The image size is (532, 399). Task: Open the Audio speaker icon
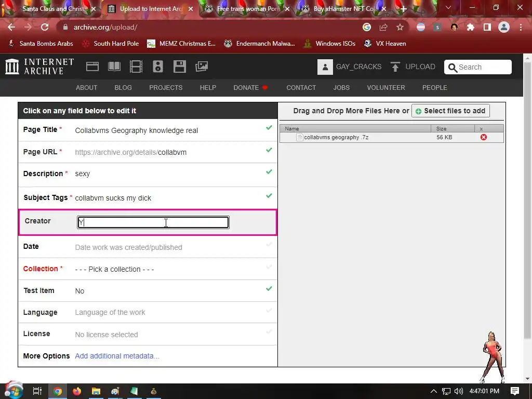point(158,66)
